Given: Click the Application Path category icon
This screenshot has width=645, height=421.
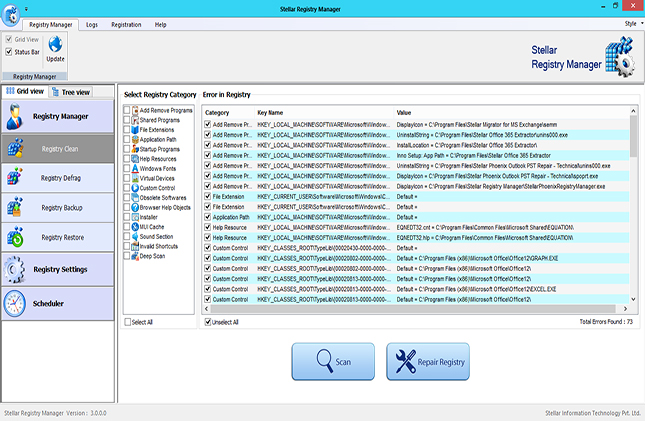Looking at the screenshot, I should [x=135, y=140].
